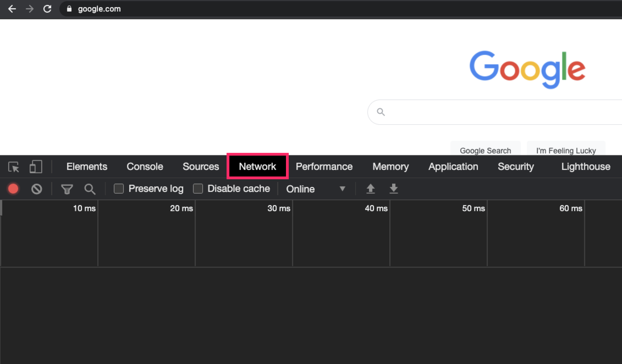Switch to the Elements tab
The height and width of the screenshot is (364, 622).
(x=87, y=167)
